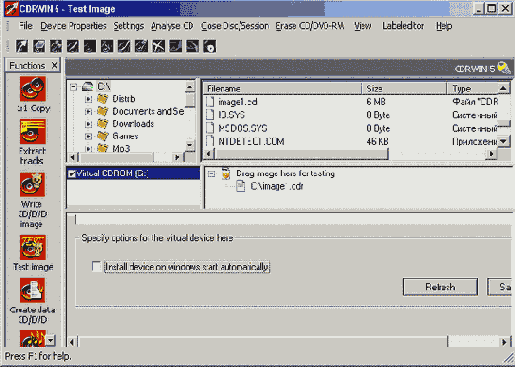
Task: Collapse the 'Drag image here for testing' node
Action: tap(211, 174)
